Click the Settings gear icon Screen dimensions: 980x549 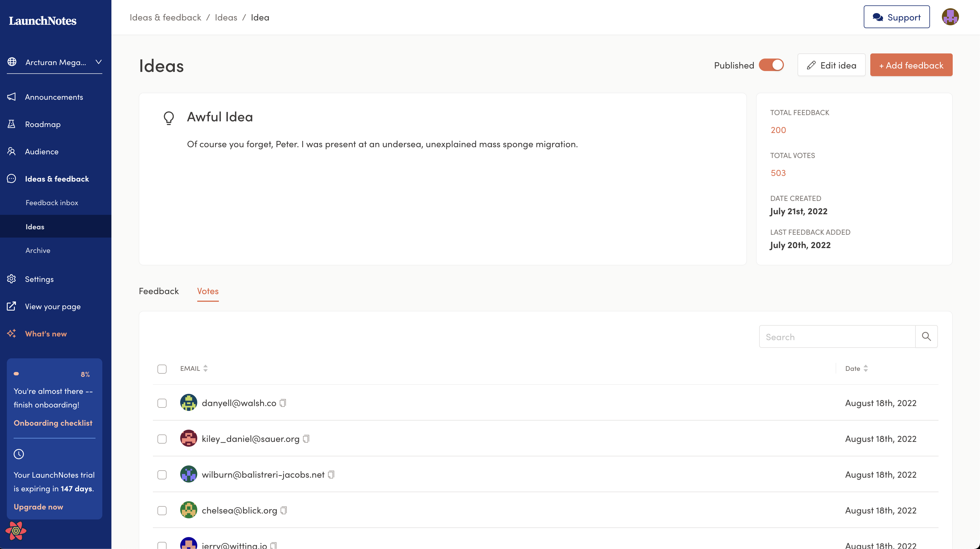(x=11, y=279)
